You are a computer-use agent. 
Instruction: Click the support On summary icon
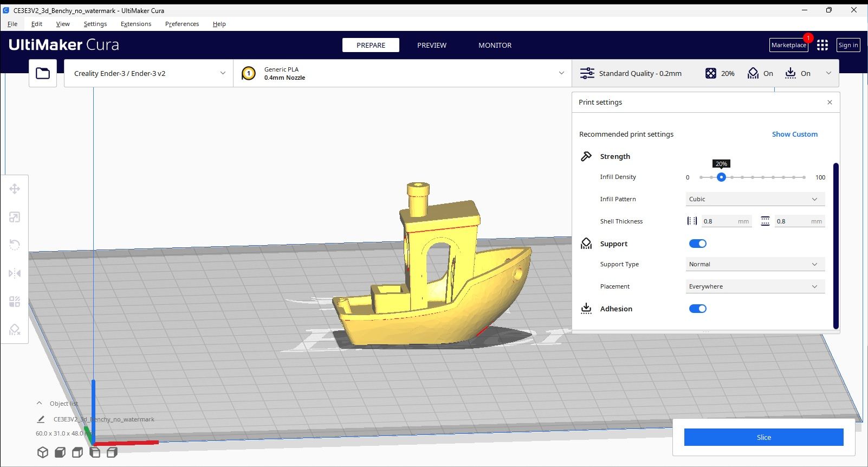[x=753, y=73]
